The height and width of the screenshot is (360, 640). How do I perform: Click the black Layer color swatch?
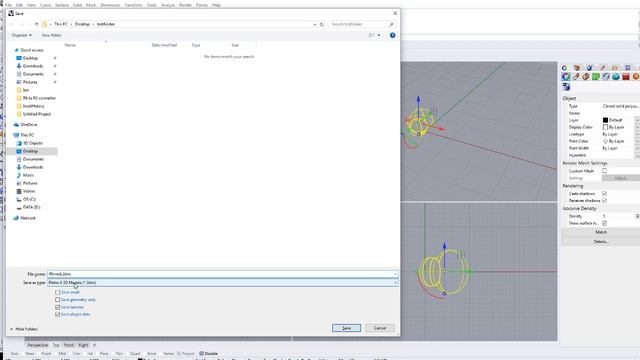point(605,120)
